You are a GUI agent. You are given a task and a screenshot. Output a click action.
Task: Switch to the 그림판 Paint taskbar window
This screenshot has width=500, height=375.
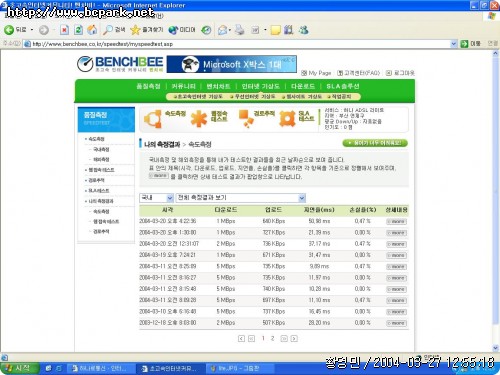pyautogui.click(x=239, y=368)
